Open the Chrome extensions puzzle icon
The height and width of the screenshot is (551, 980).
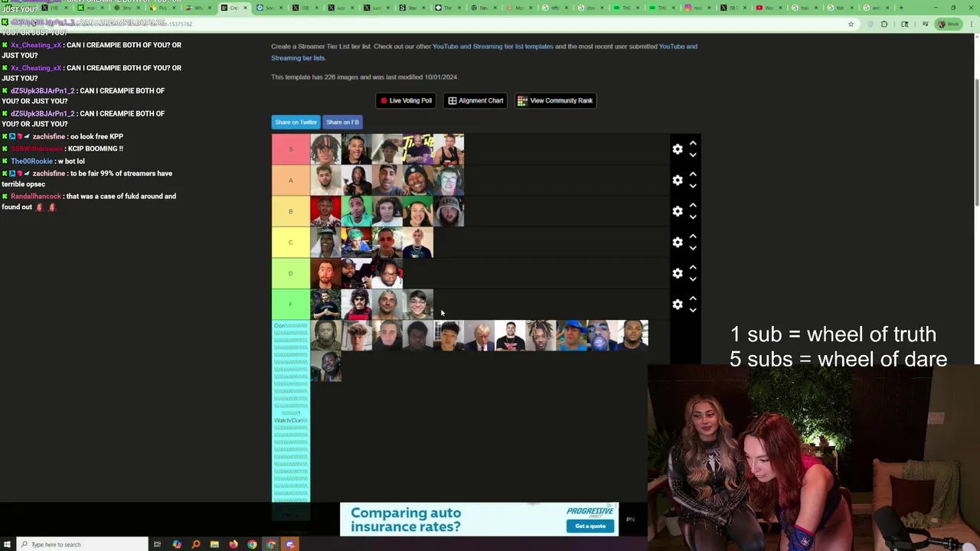click(884, 24)
